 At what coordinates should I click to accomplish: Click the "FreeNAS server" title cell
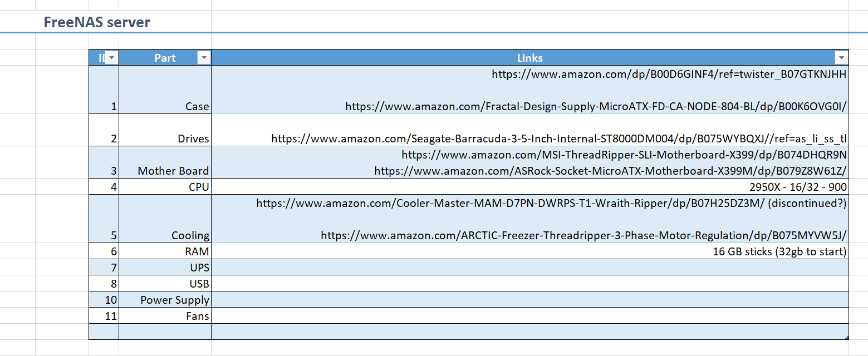click(97, 22)
